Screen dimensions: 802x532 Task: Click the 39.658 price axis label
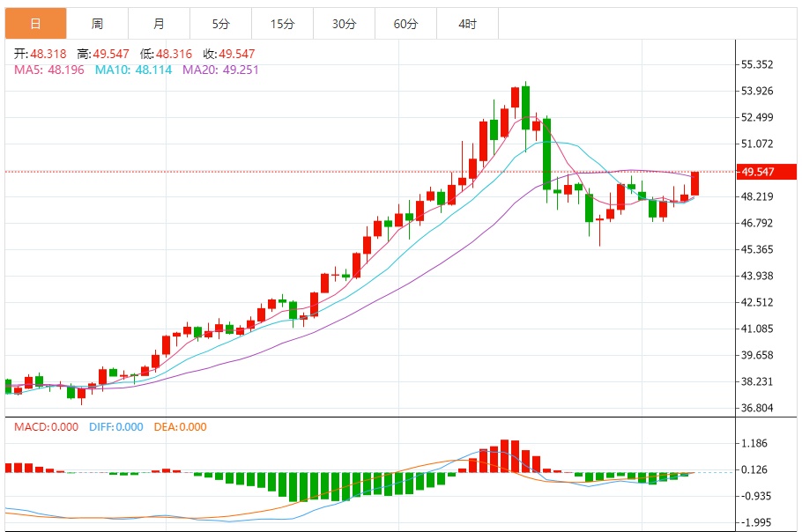(758, 355)
